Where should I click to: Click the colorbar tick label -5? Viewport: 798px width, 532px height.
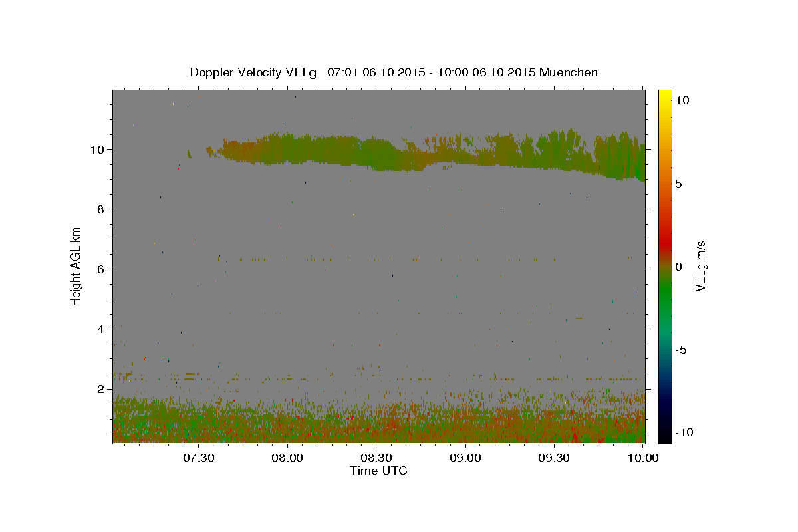tap(681, 350)
